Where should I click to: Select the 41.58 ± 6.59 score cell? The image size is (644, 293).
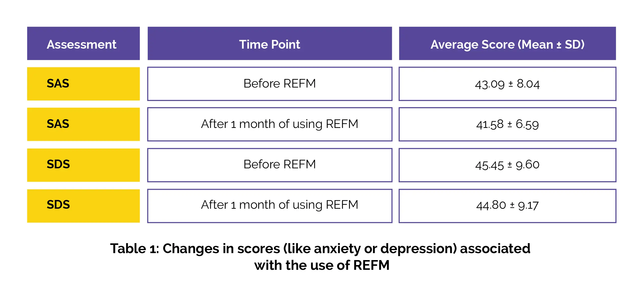click(x=507, y=124)
